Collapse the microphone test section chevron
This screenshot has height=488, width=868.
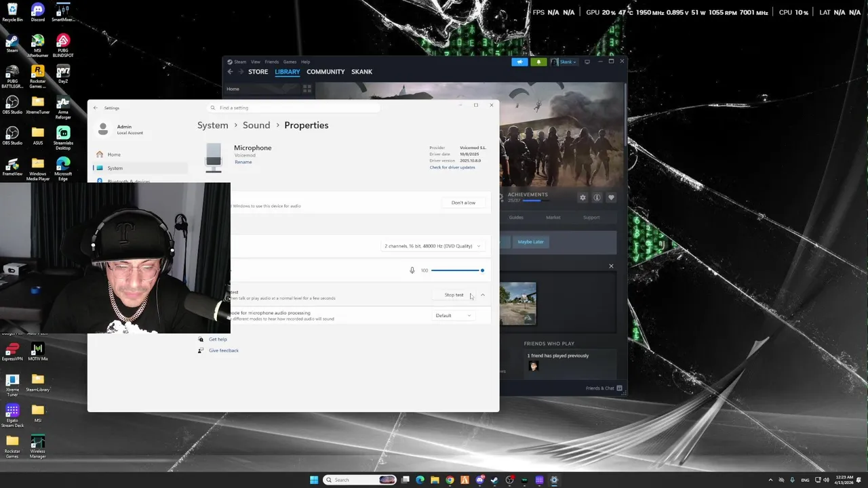tap(483, 295)
